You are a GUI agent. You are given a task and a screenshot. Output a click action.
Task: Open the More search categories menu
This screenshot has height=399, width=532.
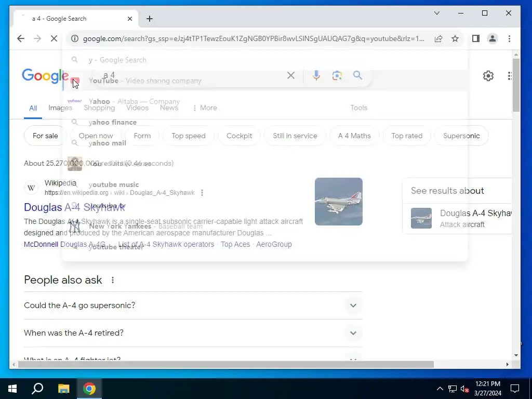[205, 108]
